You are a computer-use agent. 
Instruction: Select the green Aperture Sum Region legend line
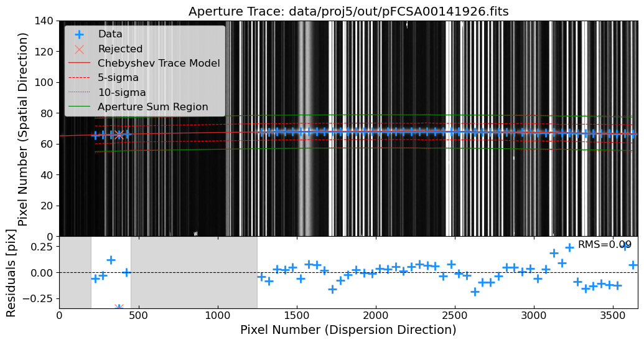point(79,107)
